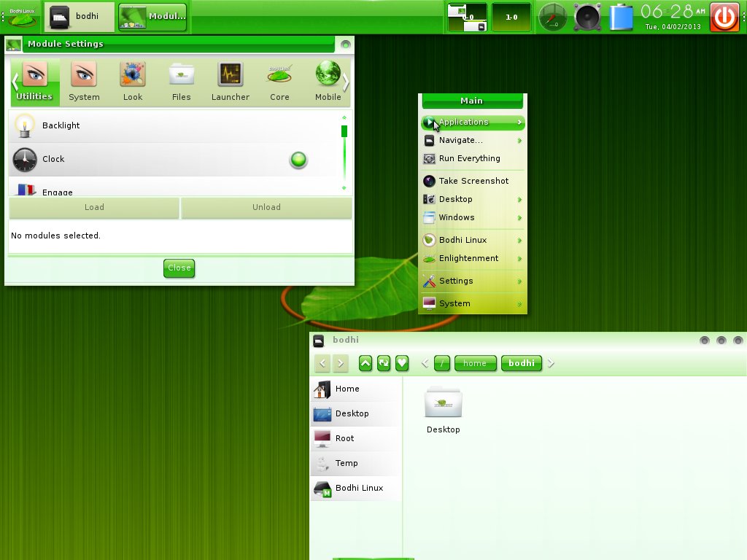The image size is (747, 560).
Task: Open the speaker volume mixer icon
Action: click(587, 17)
